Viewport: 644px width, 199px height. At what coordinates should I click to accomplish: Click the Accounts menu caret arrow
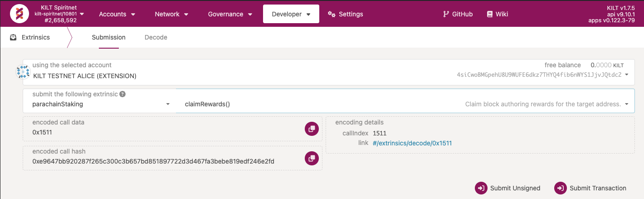click(133, 15)
